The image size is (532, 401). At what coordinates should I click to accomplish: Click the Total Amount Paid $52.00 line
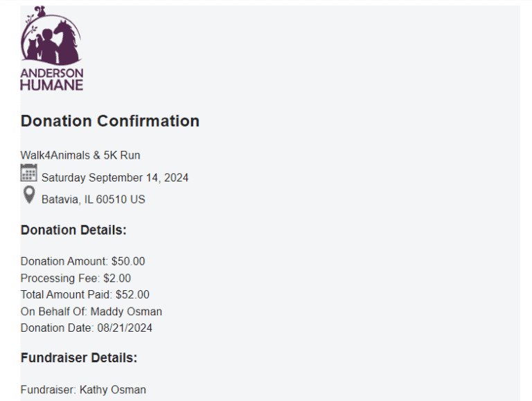(x=85, y=295)
